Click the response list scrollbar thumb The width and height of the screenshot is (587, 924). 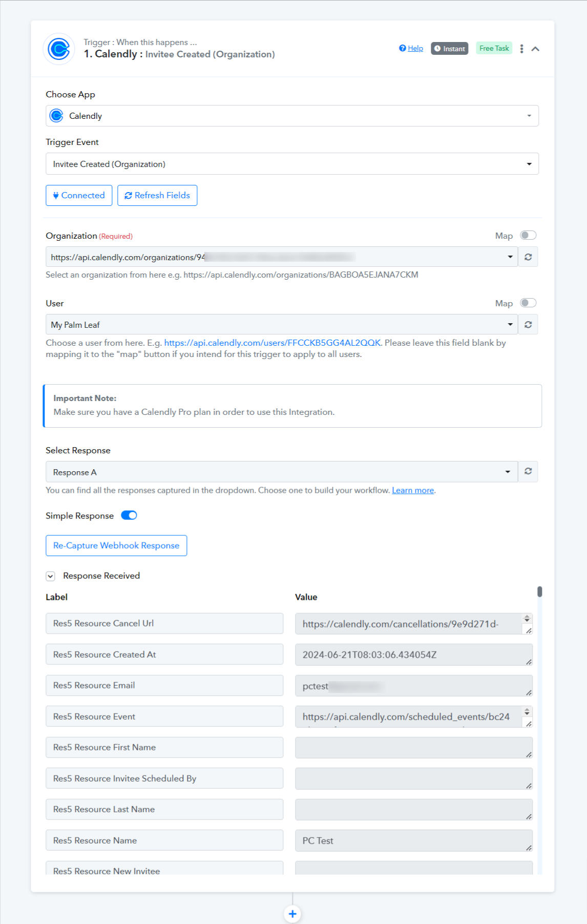click(x=540, y=592)
